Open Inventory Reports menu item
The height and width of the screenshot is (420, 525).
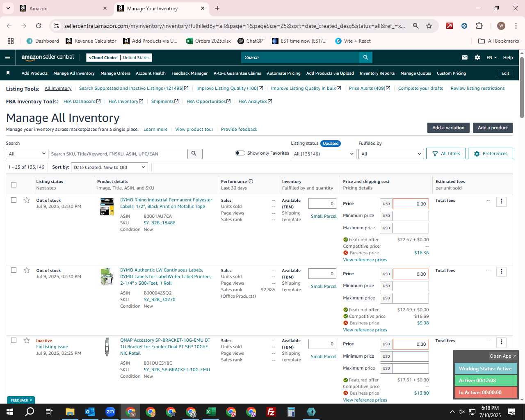point(377,73)
